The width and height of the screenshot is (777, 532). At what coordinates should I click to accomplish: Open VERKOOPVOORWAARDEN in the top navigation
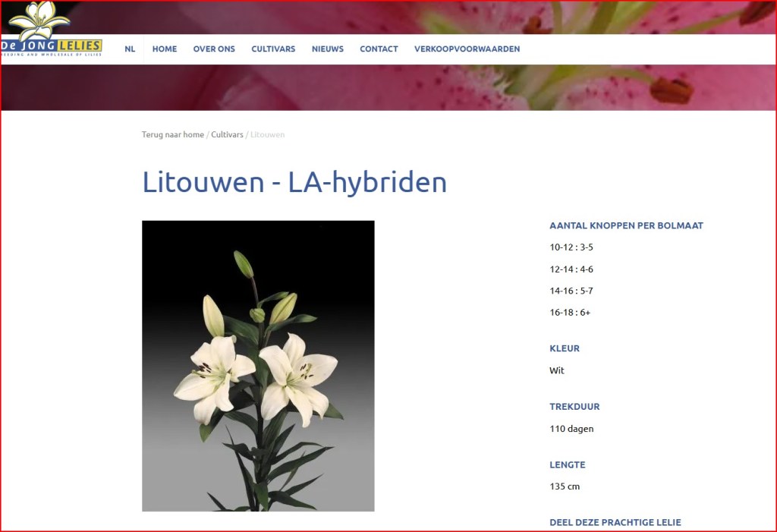[x=467, y=49]
